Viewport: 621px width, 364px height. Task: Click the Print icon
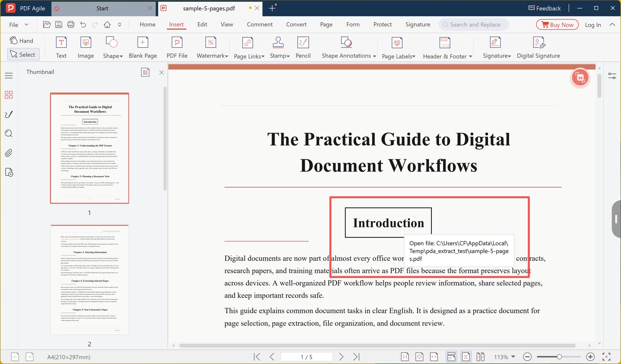(x=71, y=25)
